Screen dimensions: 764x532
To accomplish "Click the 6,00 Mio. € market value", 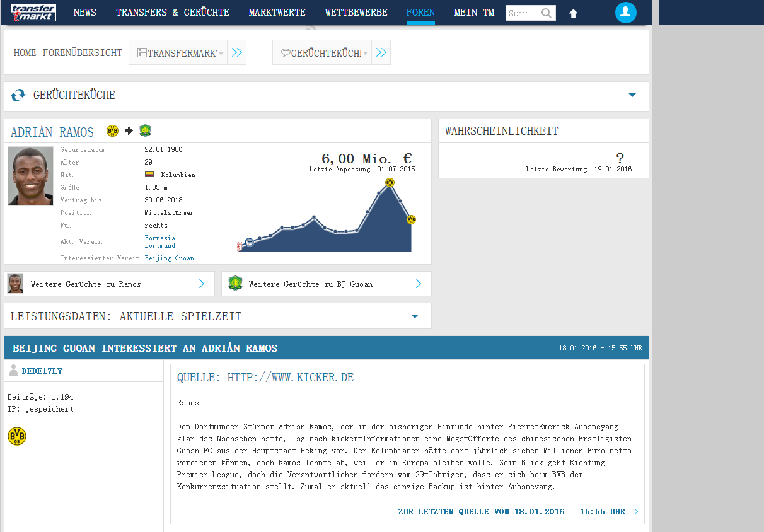I will point(366,158).
